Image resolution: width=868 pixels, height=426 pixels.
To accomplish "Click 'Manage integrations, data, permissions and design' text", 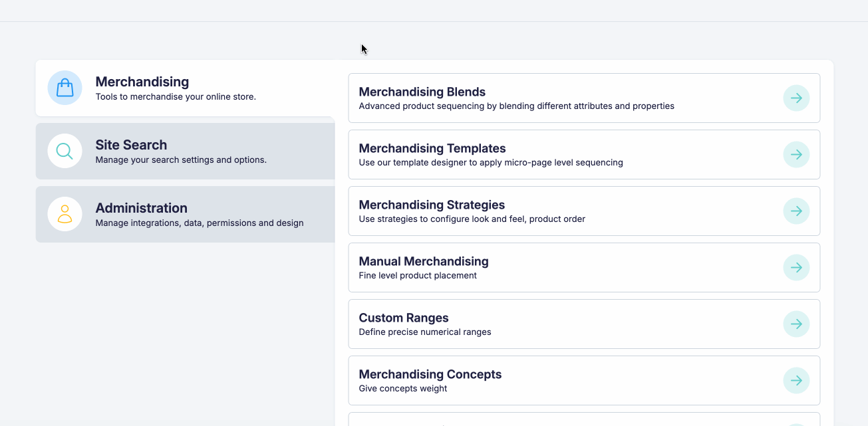I will click(199, 223).
